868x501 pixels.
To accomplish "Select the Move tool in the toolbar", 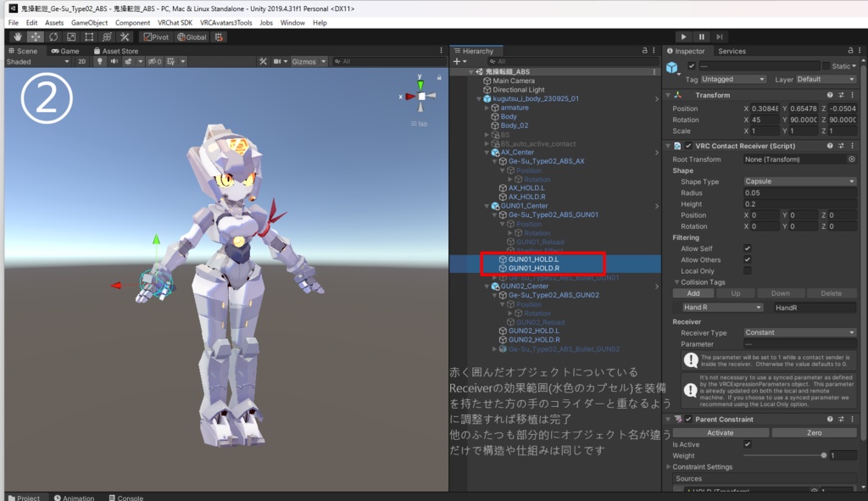I will (36, 37).
